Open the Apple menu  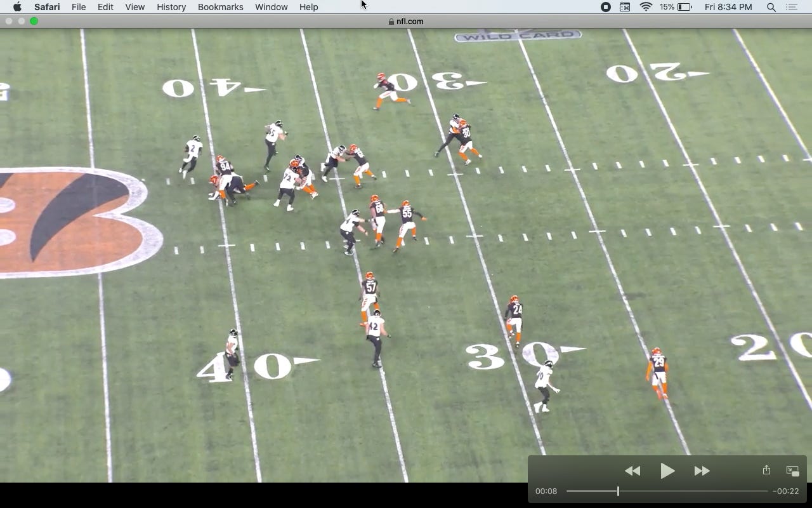click(17, 7)
